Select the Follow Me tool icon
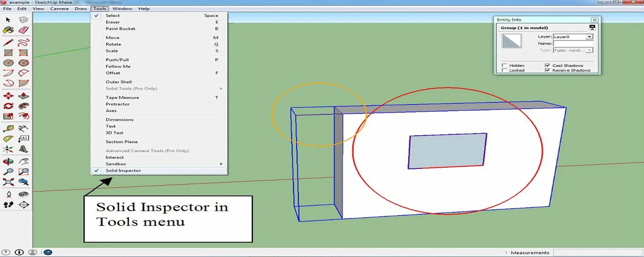The width and height of the screenshot is (644, 257). (23, 106)
